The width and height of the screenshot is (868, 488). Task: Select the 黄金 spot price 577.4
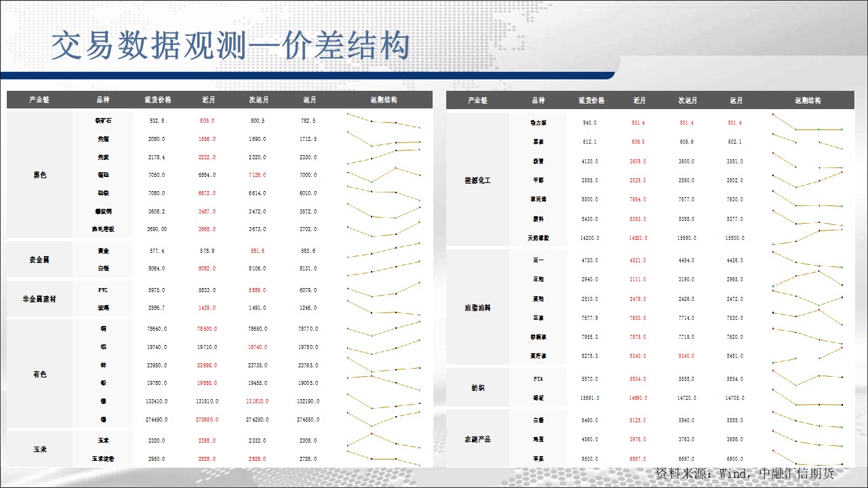coord(157,251)
